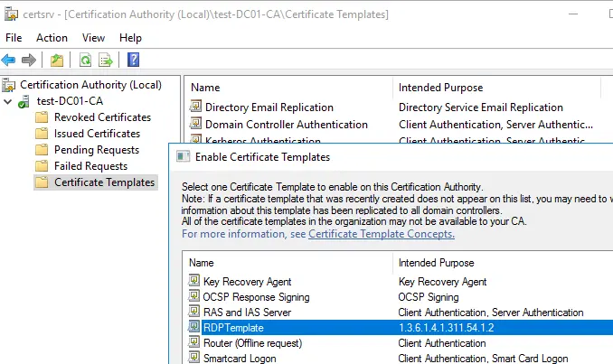Click the Domain Controller Authentication template icon
The width and height of the screenshot is (613, 364).
pyautogui.click(x=195, y=124)
